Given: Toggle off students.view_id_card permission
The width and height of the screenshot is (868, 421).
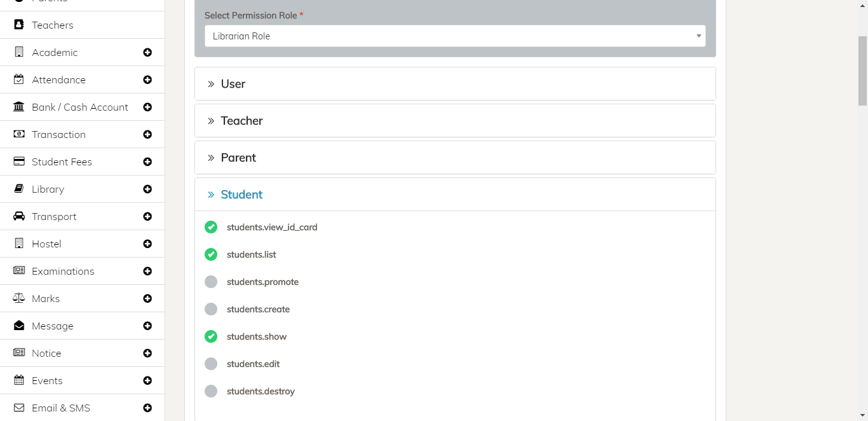Looking at the screenshot, I should pos(211,226).
